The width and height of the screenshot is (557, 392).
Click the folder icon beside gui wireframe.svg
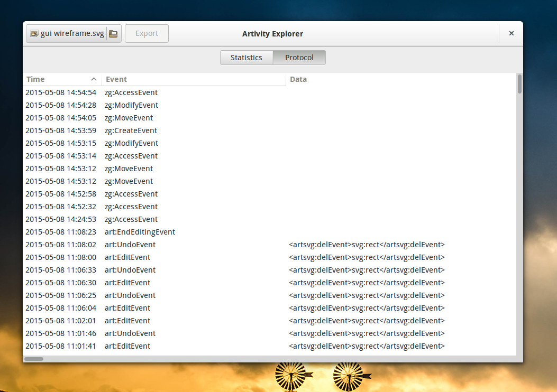114,34
